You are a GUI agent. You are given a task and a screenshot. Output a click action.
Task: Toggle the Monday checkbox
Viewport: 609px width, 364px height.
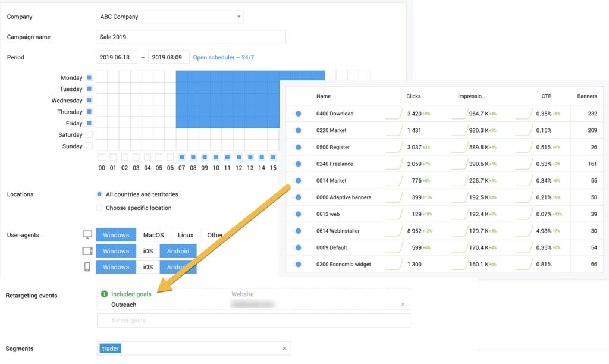[89, 77]
